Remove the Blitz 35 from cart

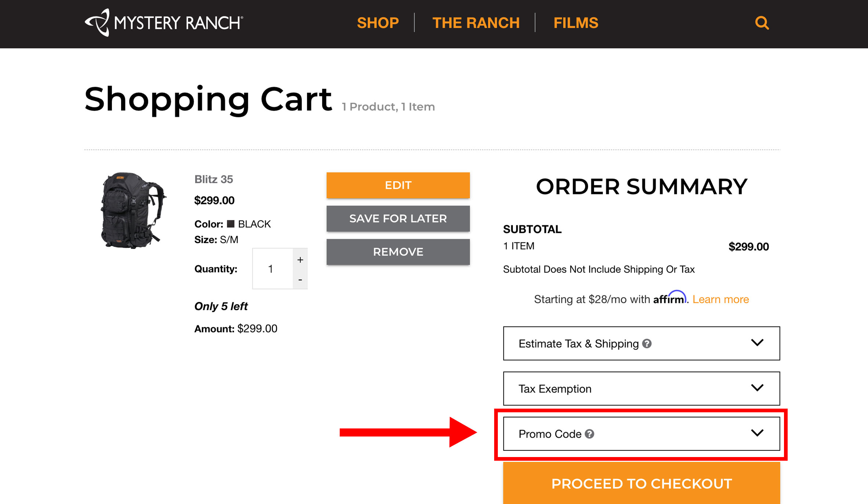click(x=398, y=252)
